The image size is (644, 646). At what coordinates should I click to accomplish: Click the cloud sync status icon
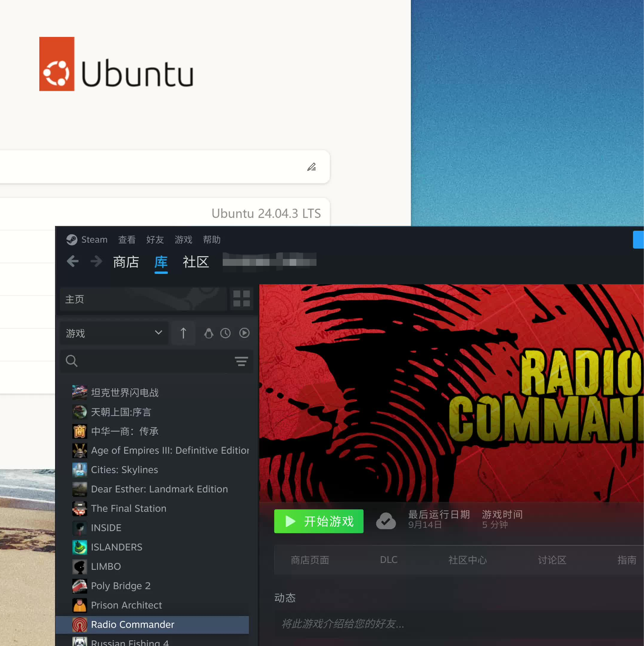tap(386, 521)
